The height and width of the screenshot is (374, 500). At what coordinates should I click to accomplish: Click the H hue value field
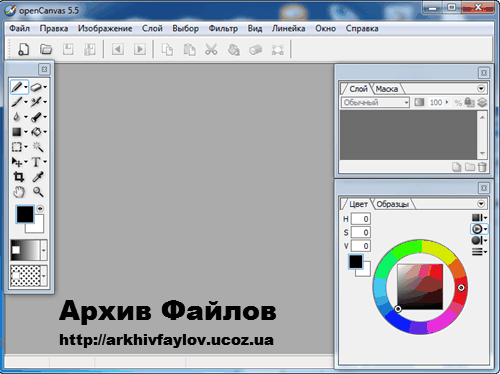[360, 219]
